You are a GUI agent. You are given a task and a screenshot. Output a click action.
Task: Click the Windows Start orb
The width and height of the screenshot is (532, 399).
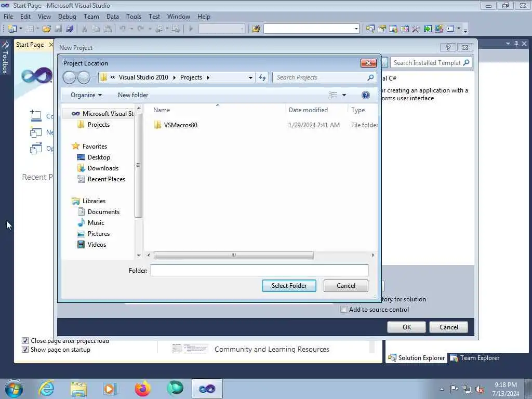[x=14, y=389]
